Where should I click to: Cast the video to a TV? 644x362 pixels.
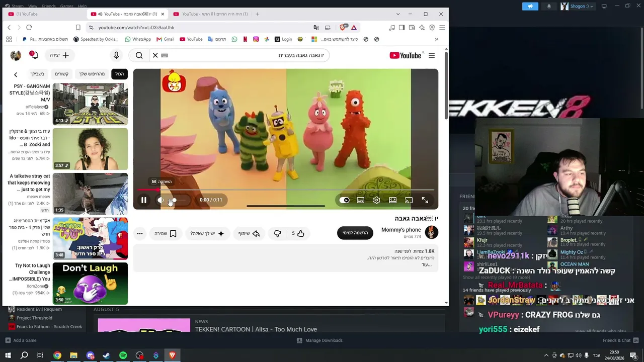coord(409,200)
